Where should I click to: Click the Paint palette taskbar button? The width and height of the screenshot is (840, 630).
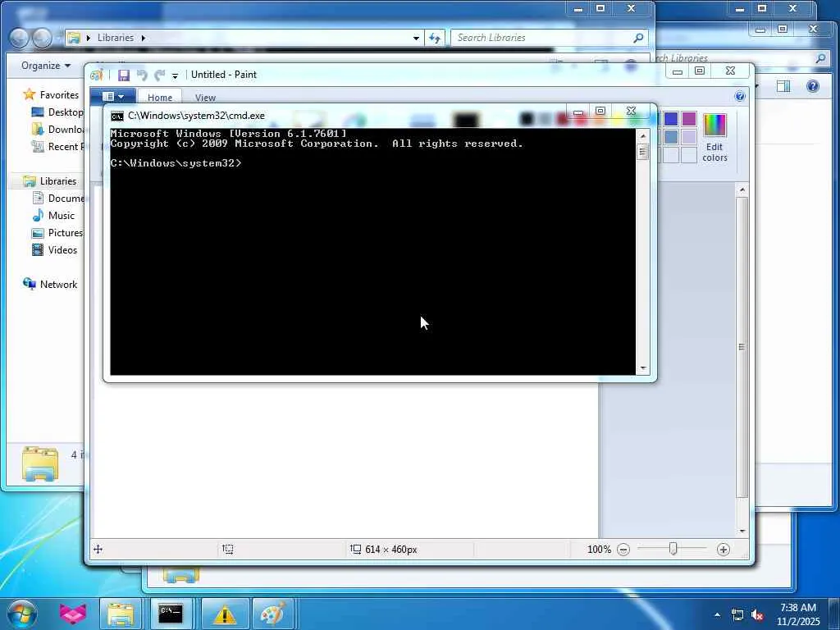(272, 614)
